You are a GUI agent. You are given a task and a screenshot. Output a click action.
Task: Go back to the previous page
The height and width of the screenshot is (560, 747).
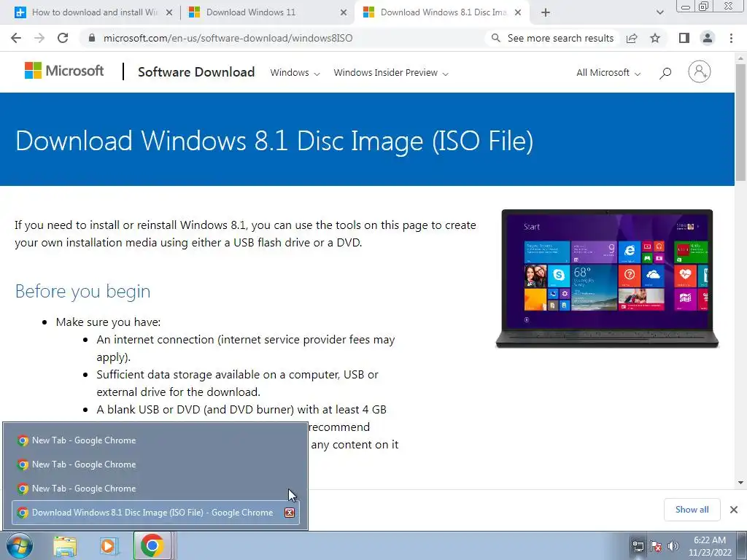pos(16,38)
